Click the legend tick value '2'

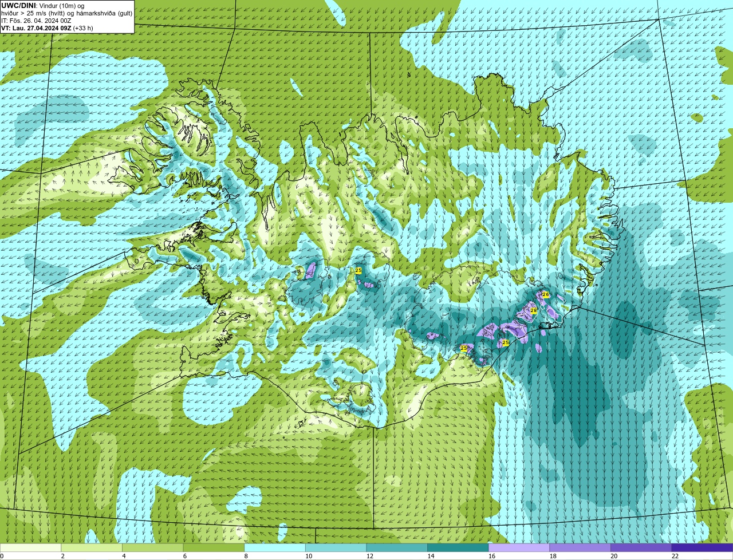pyautogui.click(x=62, y=556)
